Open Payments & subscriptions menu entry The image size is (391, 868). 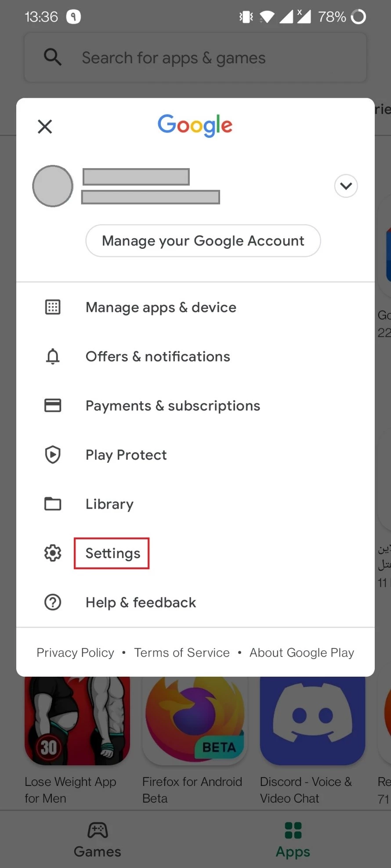tap(173, 406)
